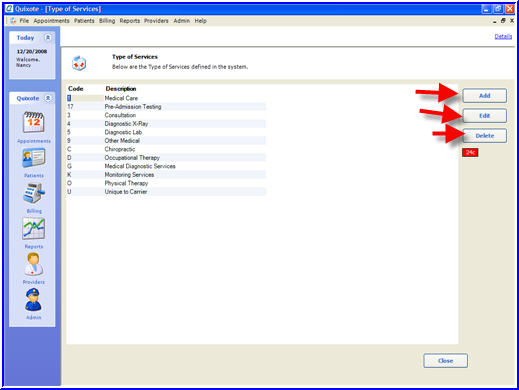Viewport: 519px width, 390px height.
Task: Open the Billing register icon
Action: [34, 193]
